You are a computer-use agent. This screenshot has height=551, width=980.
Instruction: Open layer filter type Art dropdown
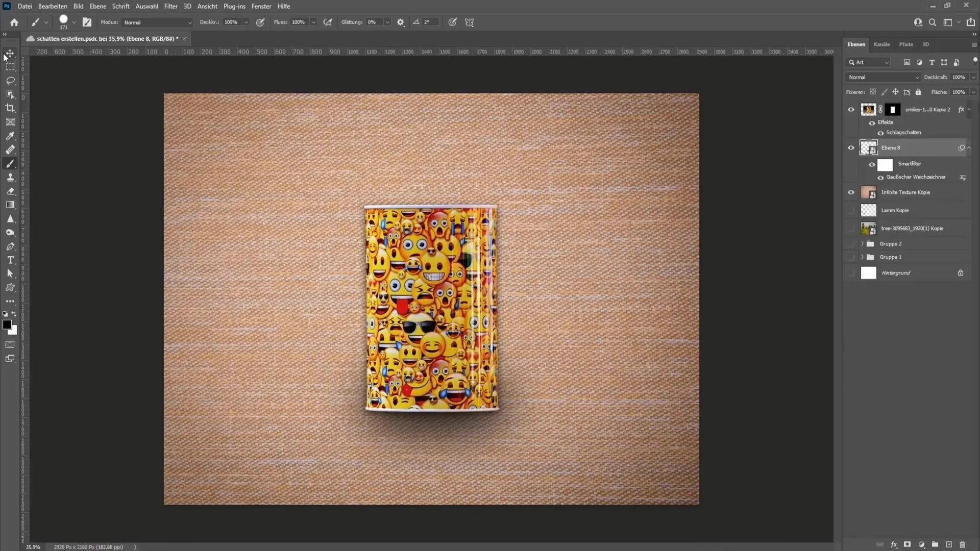click(868, 62)
